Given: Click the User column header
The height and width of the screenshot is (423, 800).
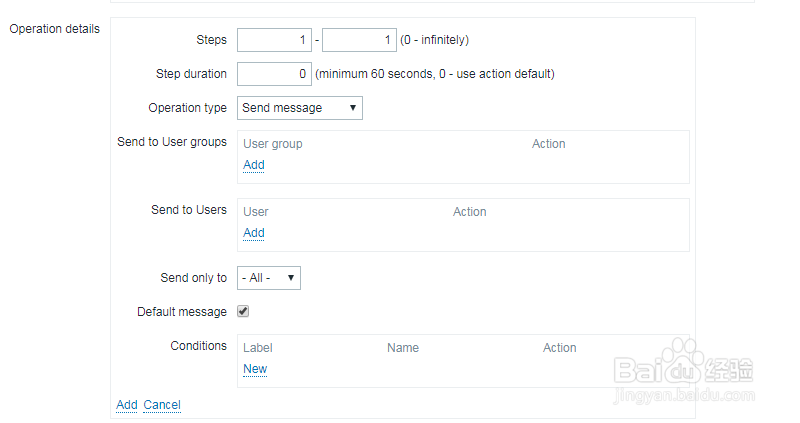Looking at the screenshot, I should (256, 212).
